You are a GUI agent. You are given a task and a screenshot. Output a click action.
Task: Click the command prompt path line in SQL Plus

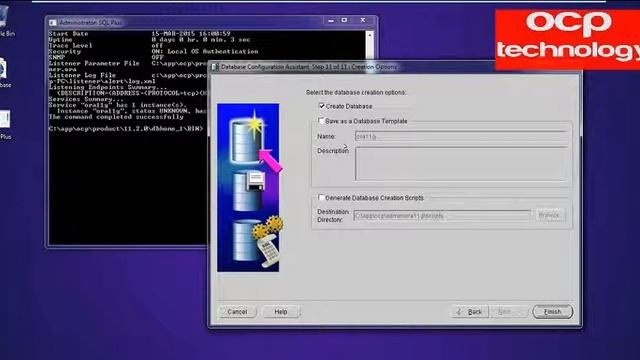point(126,129)
